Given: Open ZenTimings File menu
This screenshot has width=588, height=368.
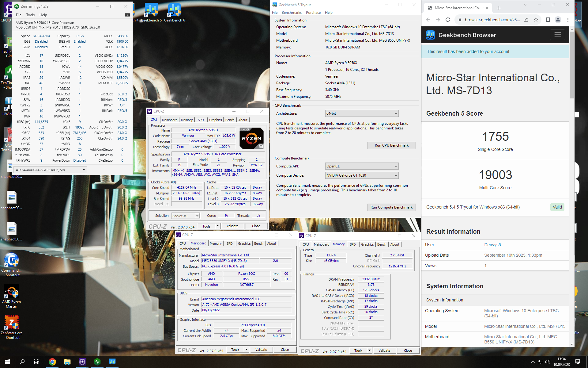Looking at the screenshot, I should [19, 15].
